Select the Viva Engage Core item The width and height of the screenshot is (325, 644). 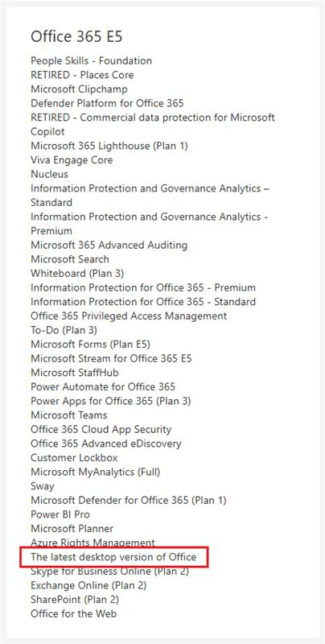pos(72,159)
